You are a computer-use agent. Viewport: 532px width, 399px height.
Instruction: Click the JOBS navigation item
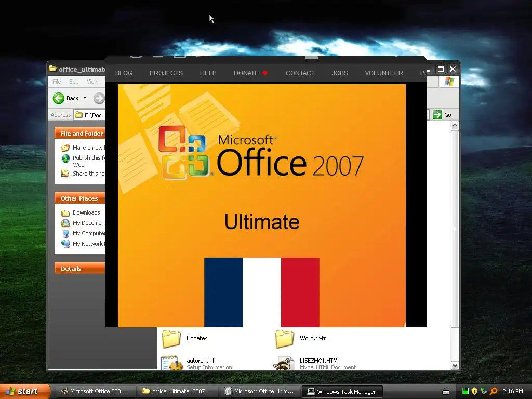[340, 73]
